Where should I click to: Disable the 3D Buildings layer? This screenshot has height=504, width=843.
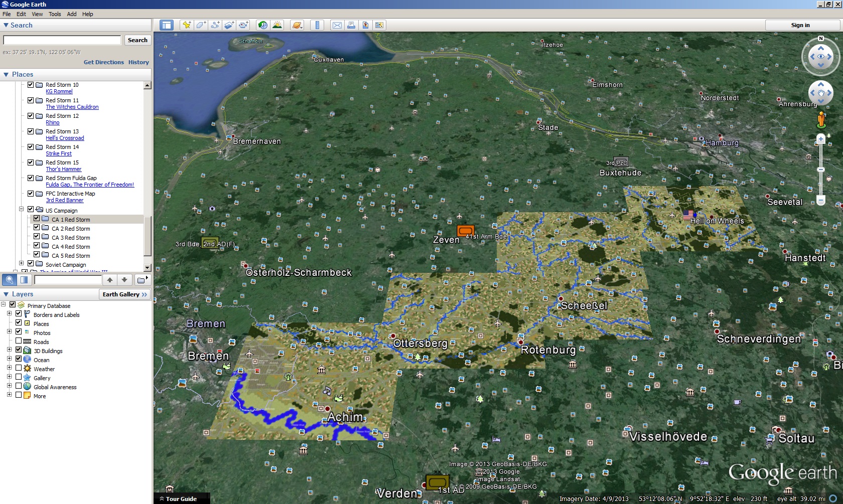tap(19, 350)
